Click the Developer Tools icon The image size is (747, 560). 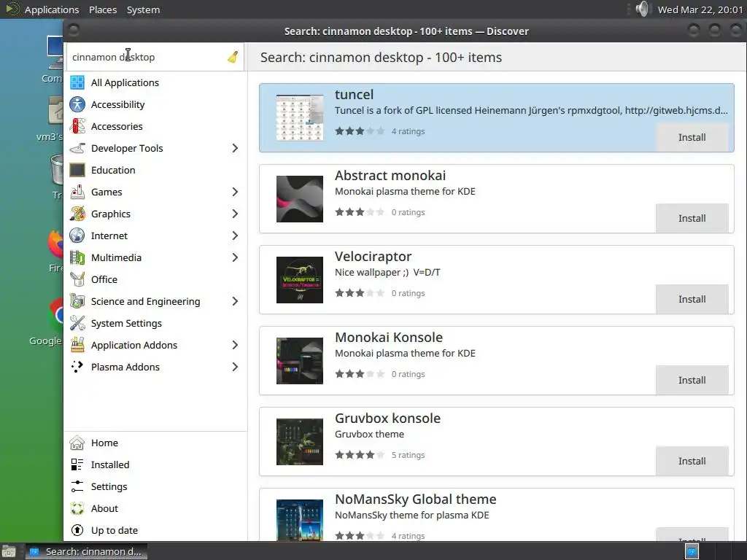click(x=77, y=148)
